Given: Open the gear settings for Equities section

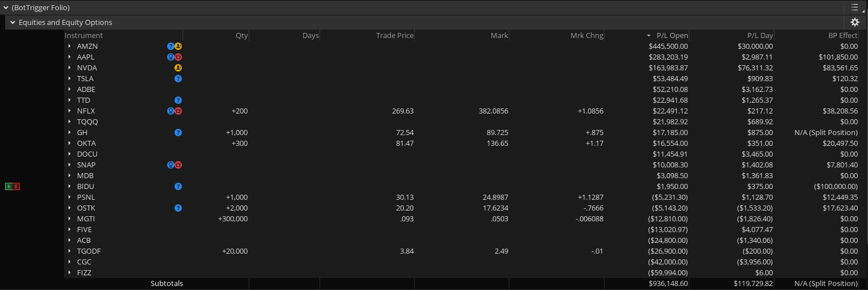Looking at the screenshot, I should pyautogui.click(x=855, y=22).
